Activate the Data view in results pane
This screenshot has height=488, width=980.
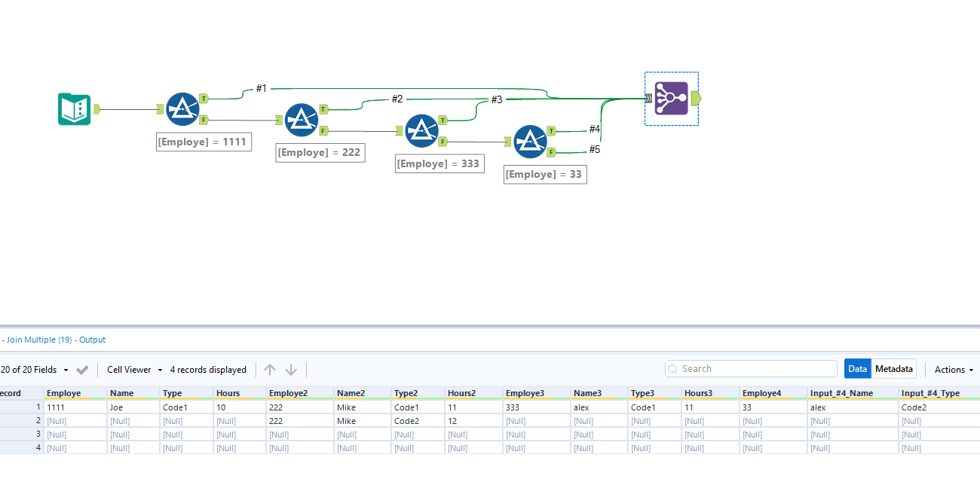[x=857, y=368]
